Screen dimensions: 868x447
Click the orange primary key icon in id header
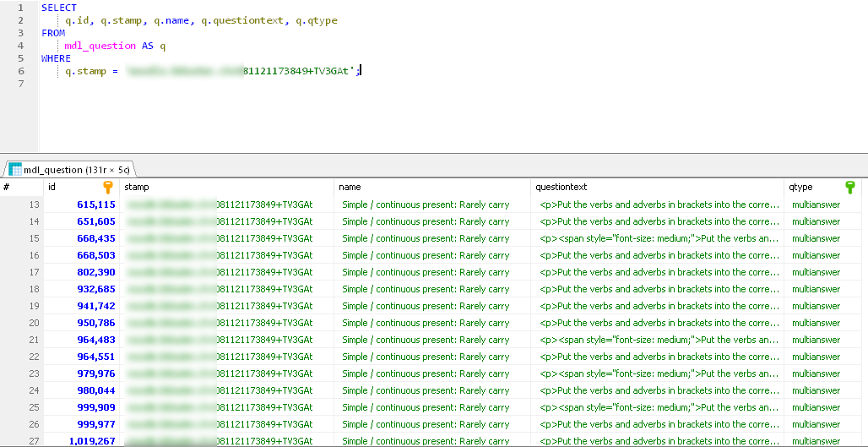[x=108, y=187]
